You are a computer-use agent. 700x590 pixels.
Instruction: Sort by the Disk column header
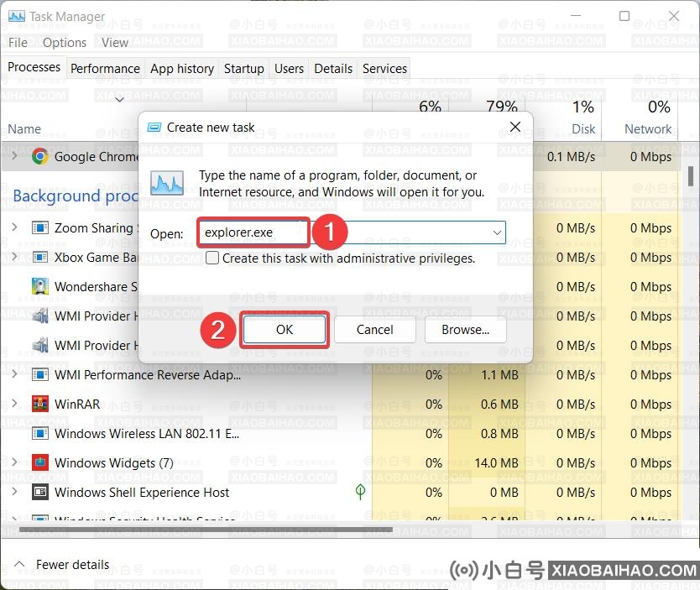(x=583, y=129)
